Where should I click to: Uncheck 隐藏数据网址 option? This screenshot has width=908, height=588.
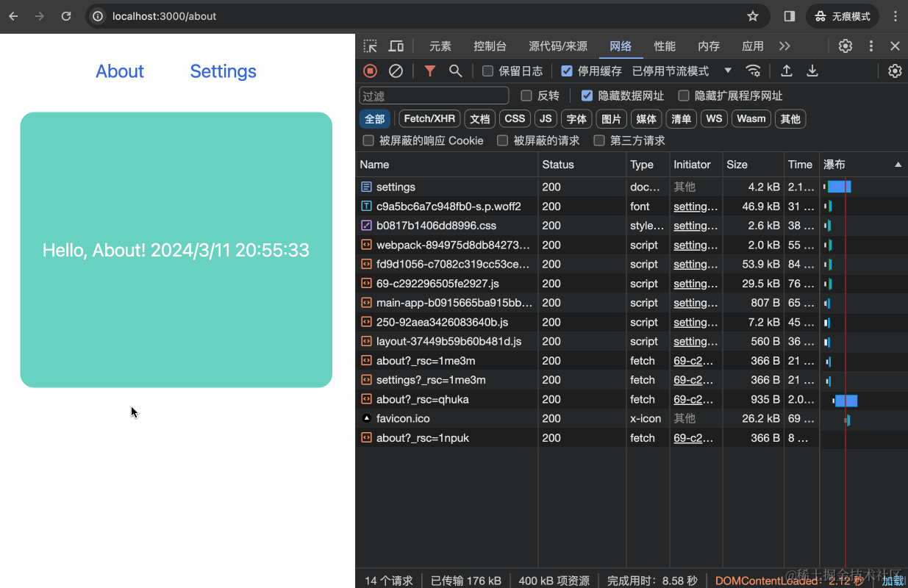587,95
